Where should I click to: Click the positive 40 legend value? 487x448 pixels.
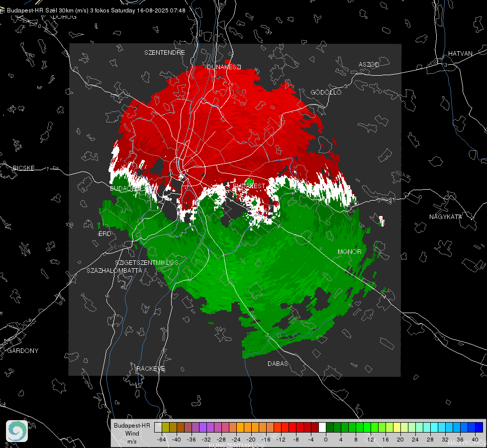pyautogui.click(x=475, y=440)
